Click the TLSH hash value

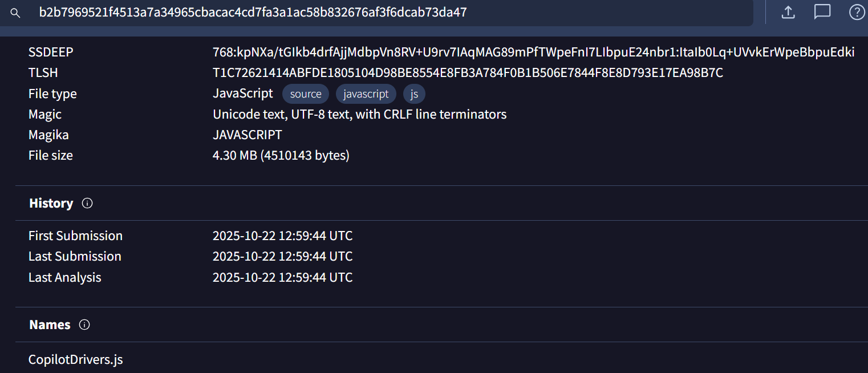[x=468, y=73]
